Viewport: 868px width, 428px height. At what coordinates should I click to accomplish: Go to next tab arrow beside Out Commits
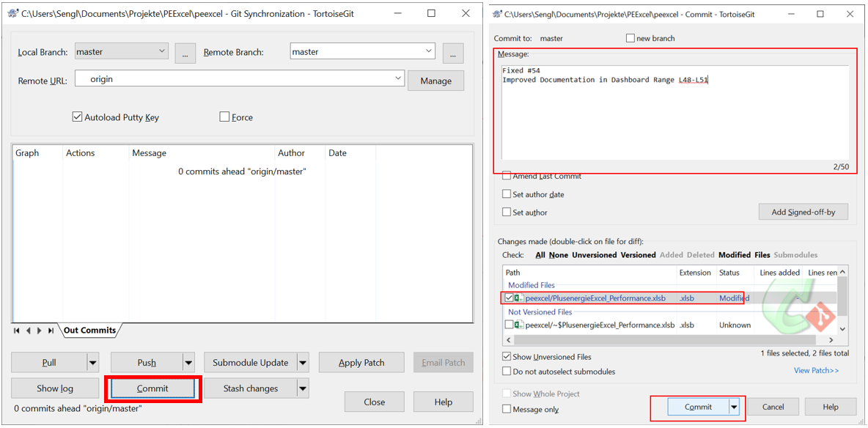click(x=40, y=331)
